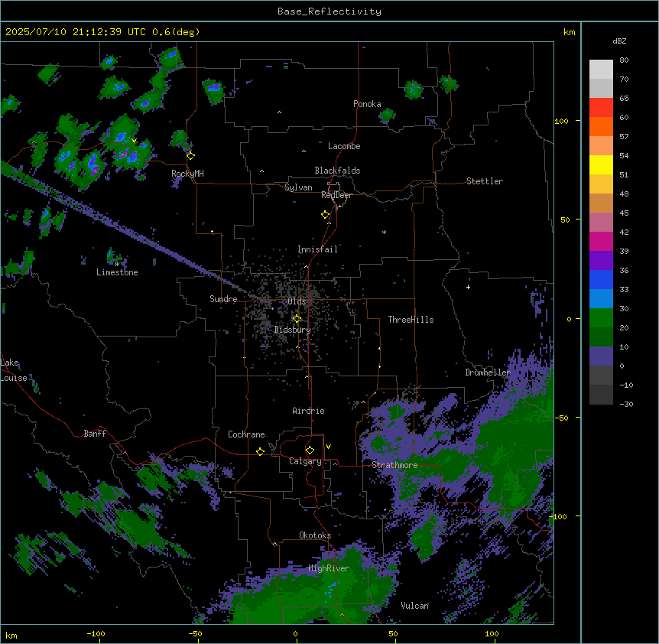The width and height of the screenshot is (659, 644).
Task: Click the Airdrie label
Action: point(309,411)
